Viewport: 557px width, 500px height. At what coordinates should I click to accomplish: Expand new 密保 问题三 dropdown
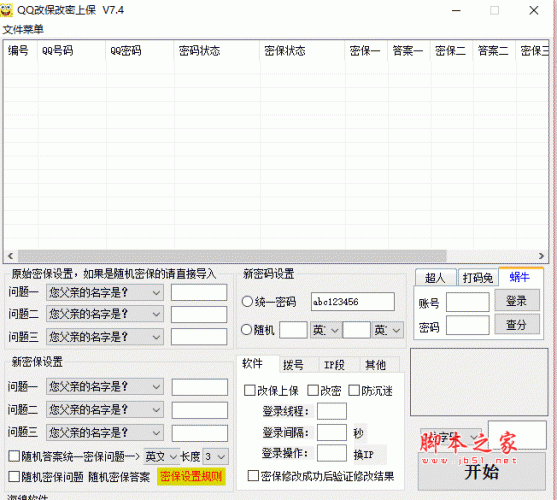(x=105, y=433)
